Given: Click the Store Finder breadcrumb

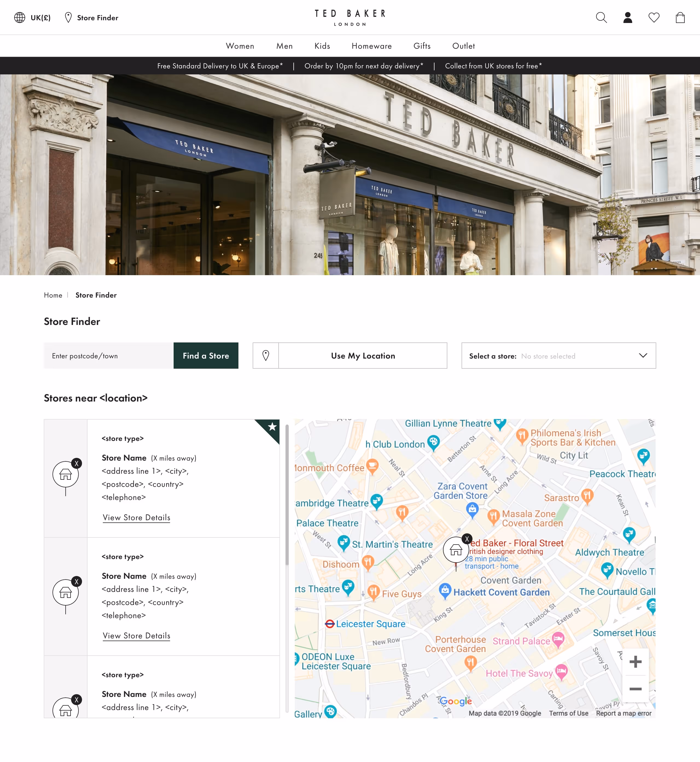Looking at the screenshot, I should point(96,295).
